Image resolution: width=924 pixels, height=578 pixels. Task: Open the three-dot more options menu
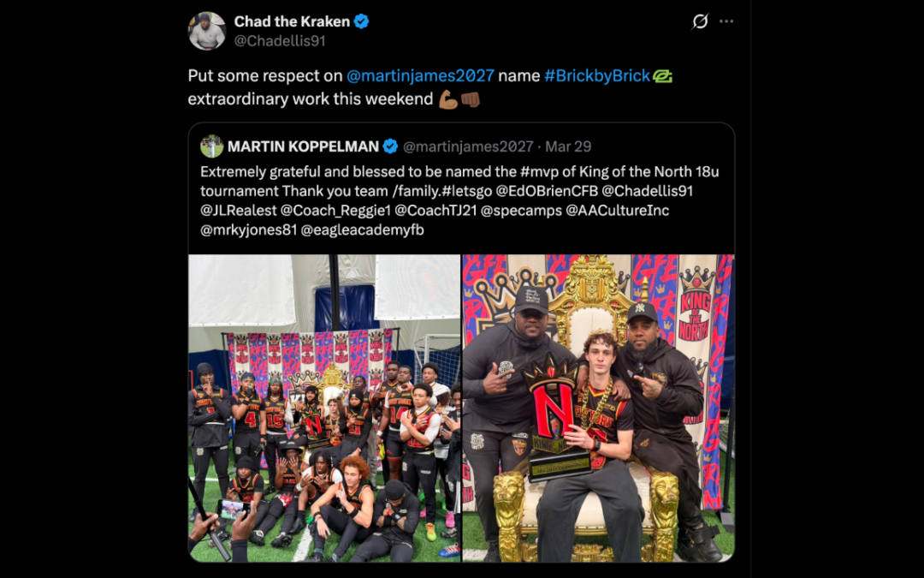(726, 21)
